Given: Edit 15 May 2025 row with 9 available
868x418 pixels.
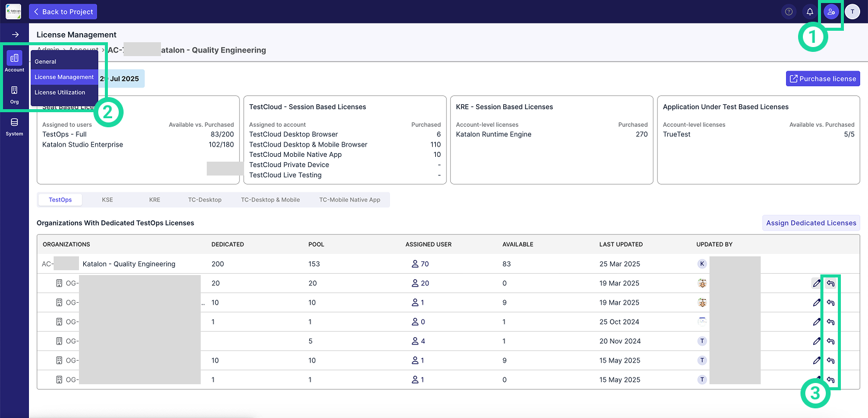Looking at the screenshot, I should pyautogui.click(x=817, y=360).
